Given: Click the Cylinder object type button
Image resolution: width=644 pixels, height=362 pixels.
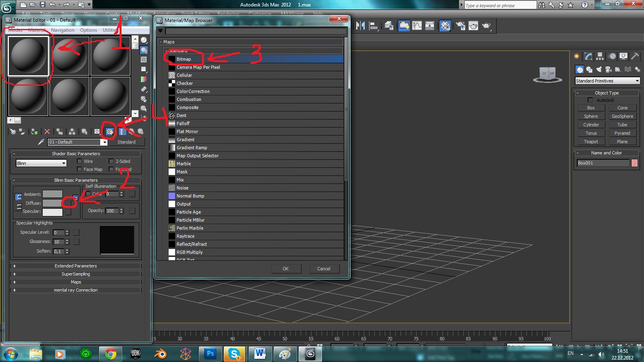Looking at the screenshot, I should (591, 125).
